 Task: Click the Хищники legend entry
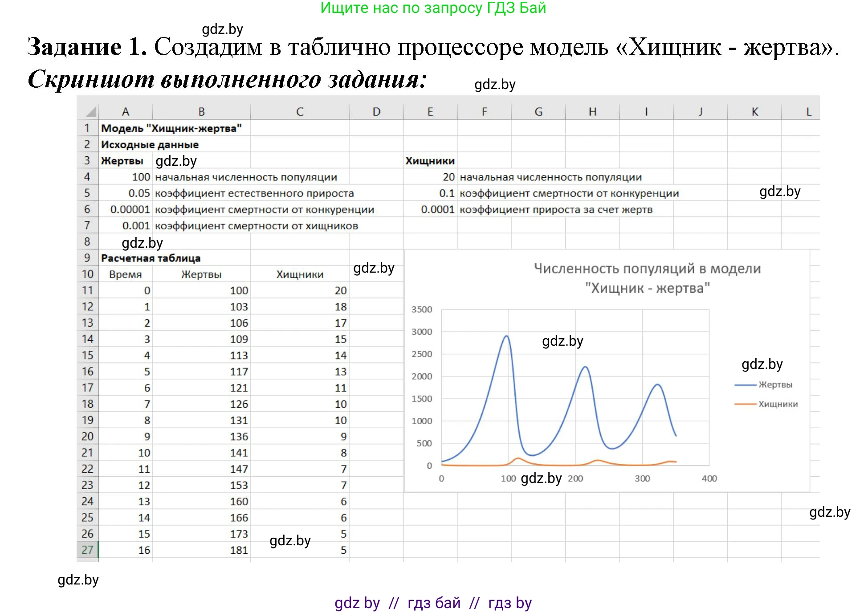(766, 404)
